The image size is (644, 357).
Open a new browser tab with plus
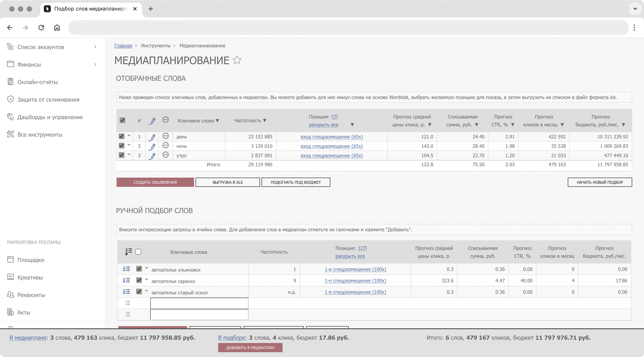150,9
